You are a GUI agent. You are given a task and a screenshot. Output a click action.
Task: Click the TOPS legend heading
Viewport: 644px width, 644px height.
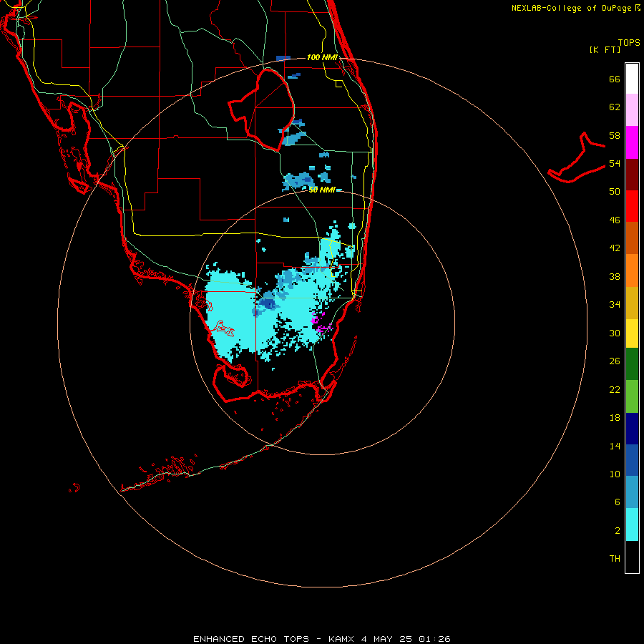coord(629,42)
